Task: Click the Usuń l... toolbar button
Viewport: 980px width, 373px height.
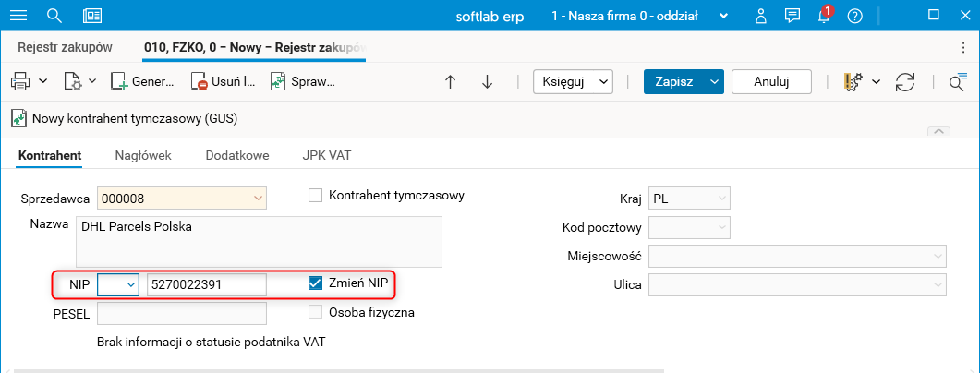Action: click(x=224, y=81)
